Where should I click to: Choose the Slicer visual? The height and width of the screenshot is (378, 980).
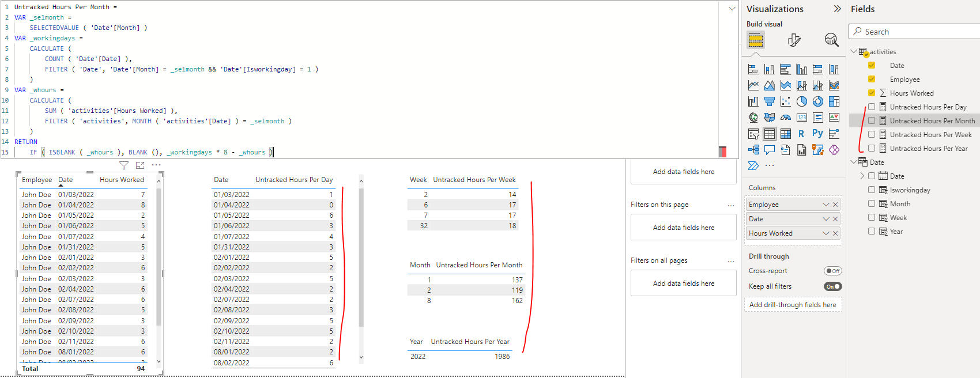(x=753, y=134)
